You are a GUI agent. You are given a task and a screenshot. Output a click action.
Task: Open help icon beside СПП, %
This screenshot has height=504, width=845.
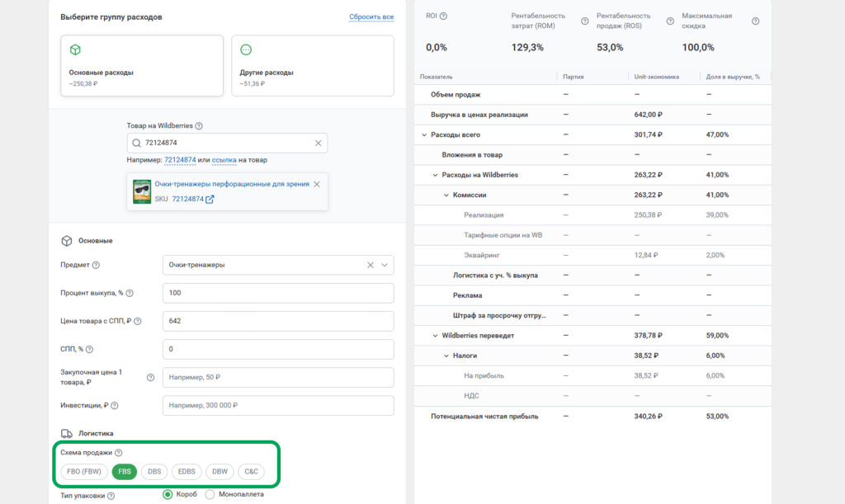[x=89, y=350]
